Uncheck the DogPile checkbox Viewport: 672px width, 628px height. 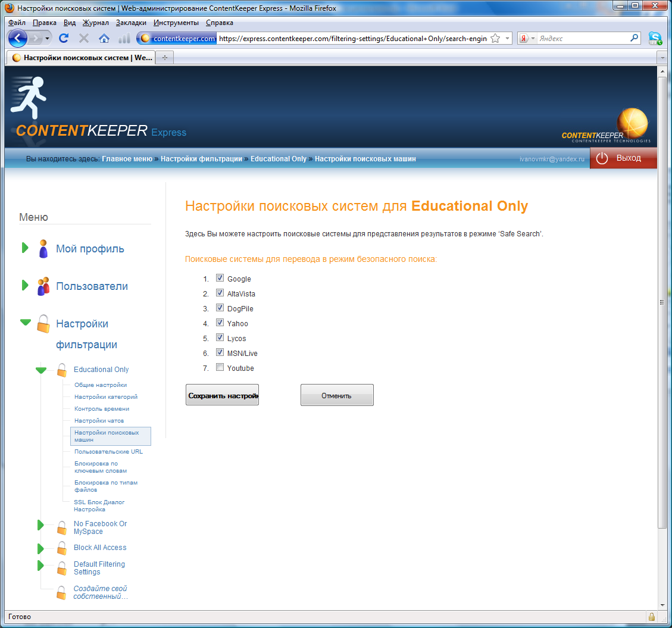click(220, 308)
